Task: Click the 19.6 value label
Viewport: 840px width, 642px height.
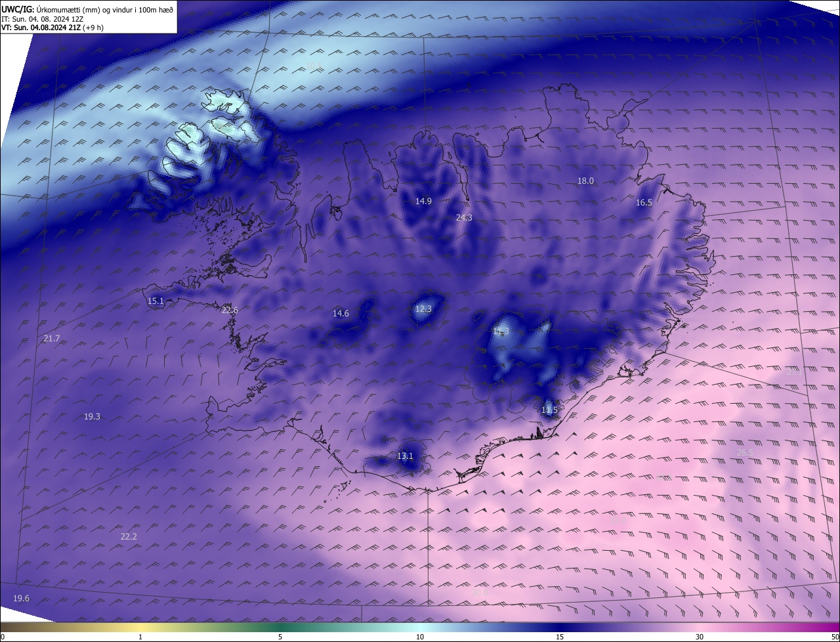Action: 21,599
